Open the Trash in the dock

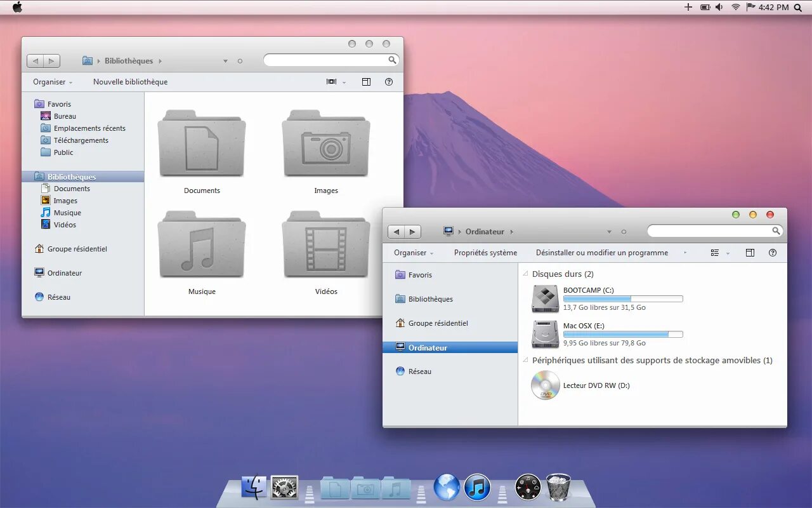click(x=558, y=487)
